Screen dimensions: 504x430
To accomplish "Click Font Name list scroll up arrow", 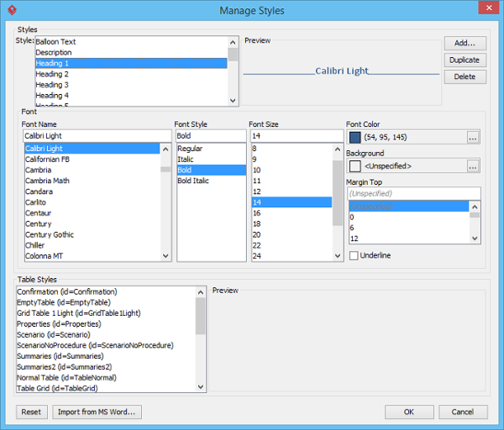I will (x=165, y=149).
